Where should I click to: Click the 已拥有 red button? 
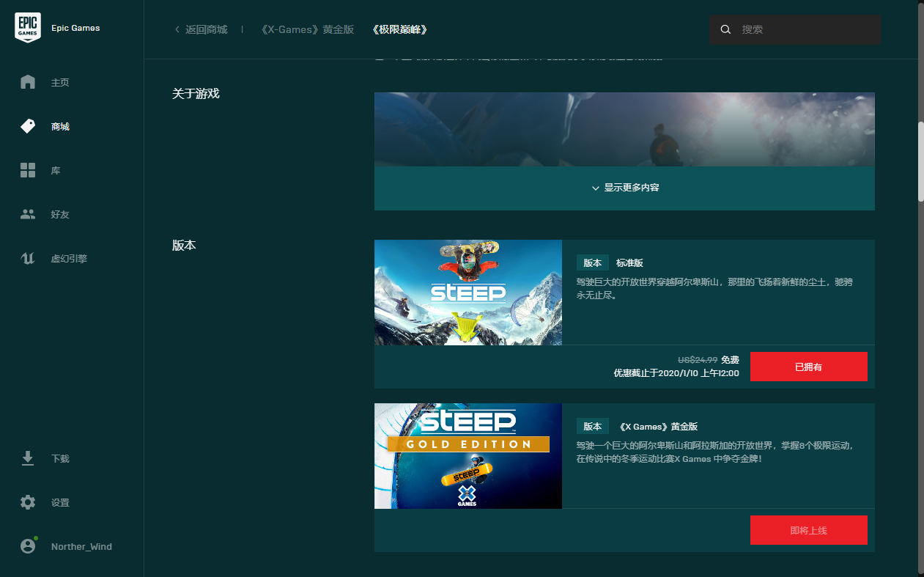click(808, 367)
